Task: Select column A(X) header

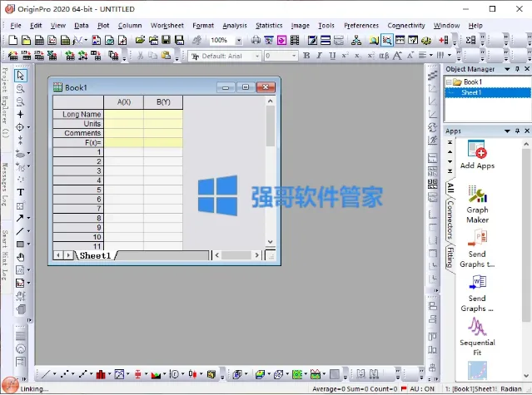Action: (x=124, y=102)
